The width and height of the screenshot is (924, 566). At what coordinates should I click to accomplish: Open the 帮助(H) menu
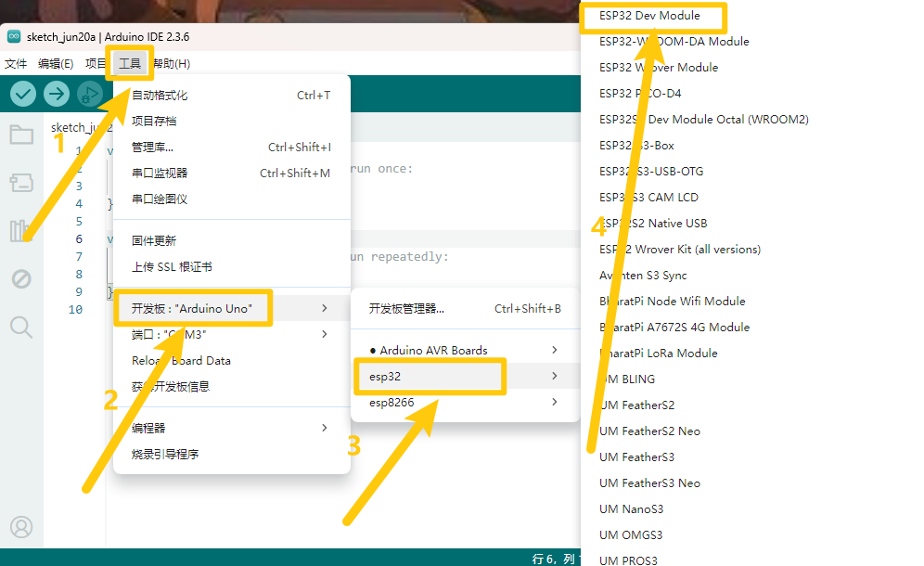coord(172,64)
